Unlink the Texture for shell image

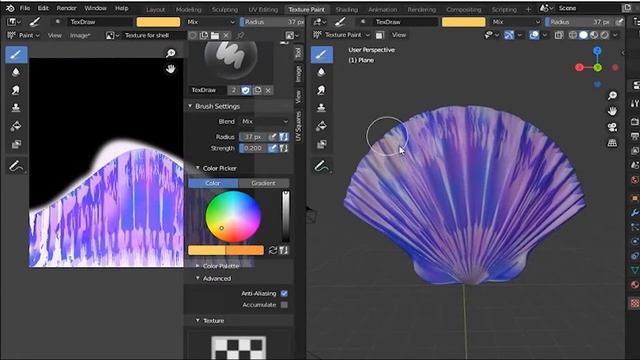(226, 36)
